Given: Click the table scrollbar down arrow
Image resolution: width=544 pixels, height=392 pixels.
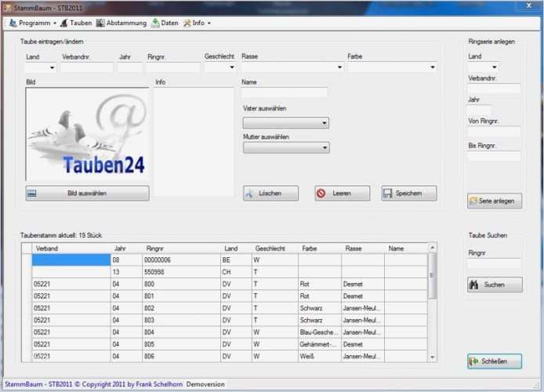Looking at the screenshot, I should 432,357.
